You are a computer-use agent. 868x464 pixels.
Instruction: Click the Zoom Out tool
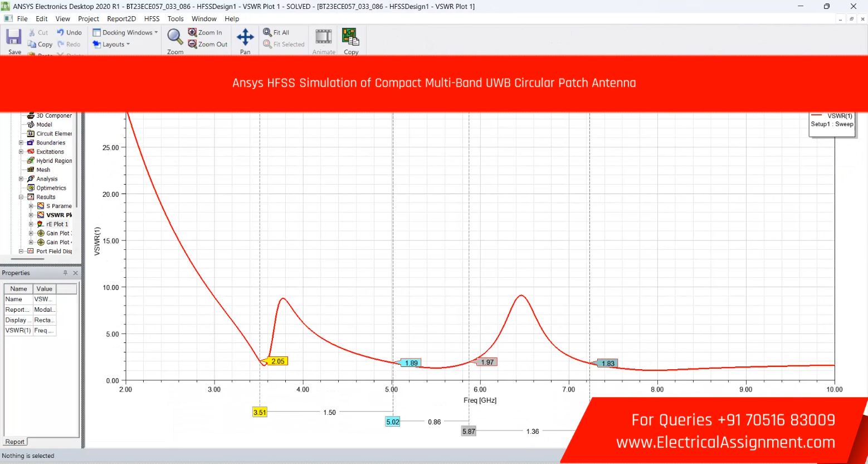pos(208,44)
